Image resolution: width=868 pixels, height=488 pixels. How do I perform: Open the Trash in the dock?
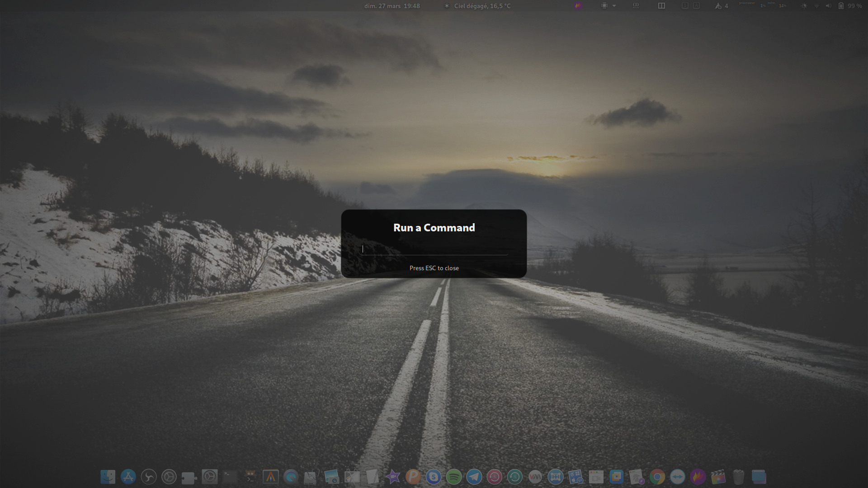[738, 477]
